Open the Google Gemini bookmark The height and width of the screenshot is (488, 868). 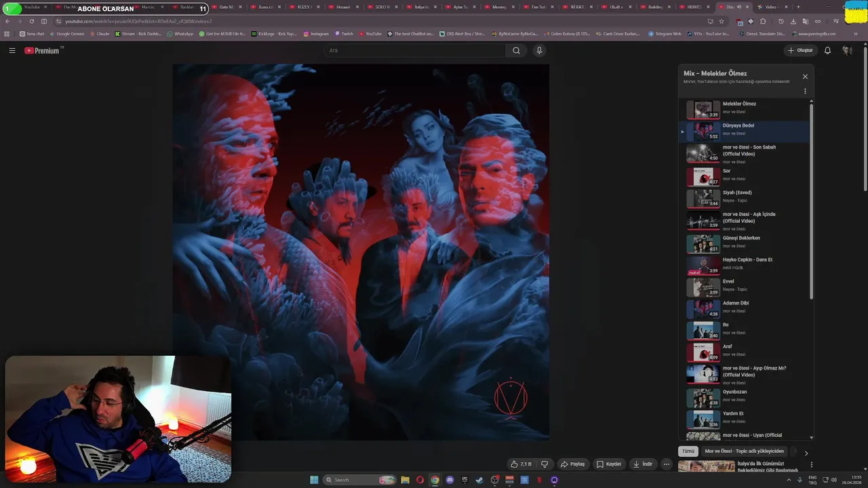66,33
